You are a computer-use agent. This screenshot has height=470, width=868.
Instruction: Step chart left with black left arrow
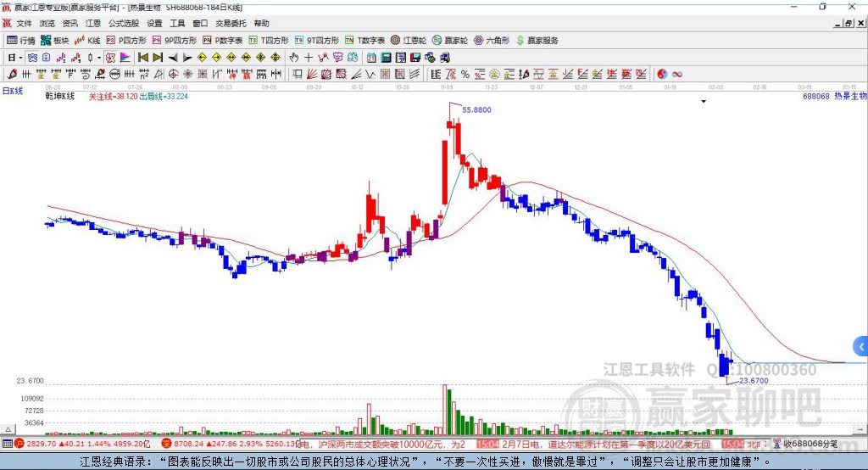[x=173, y=58]
